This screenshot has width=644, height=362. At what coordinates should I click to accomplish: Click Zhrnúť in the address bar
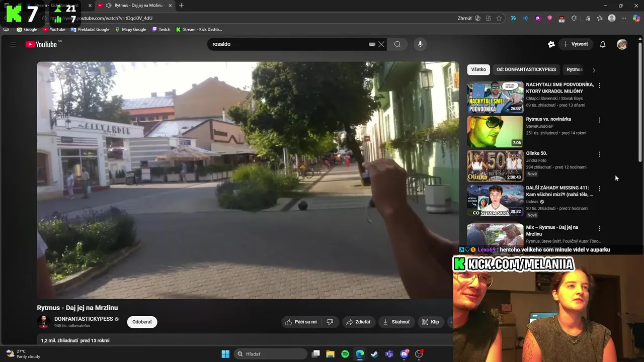pyautogui.click(x=465, y=18)
